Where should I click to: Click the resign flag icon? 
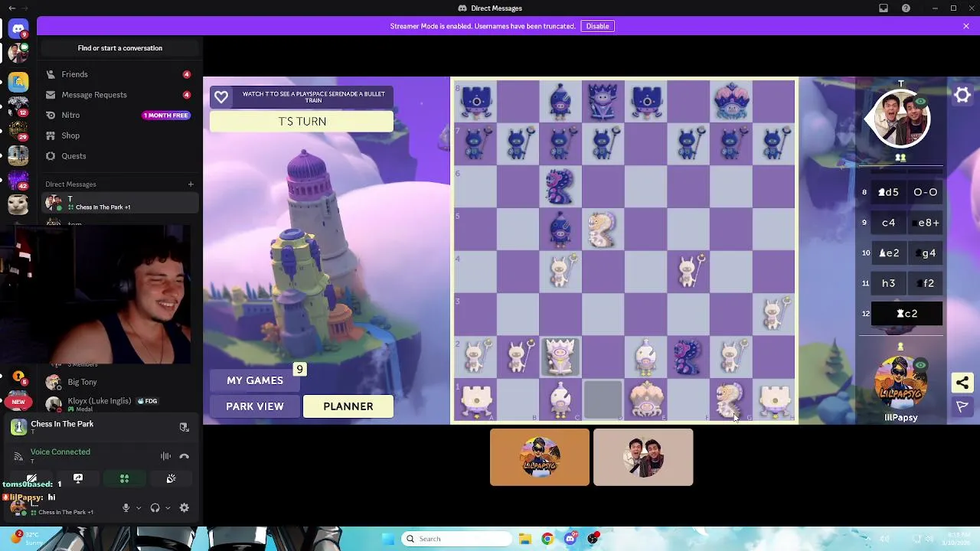click(962, 407)
